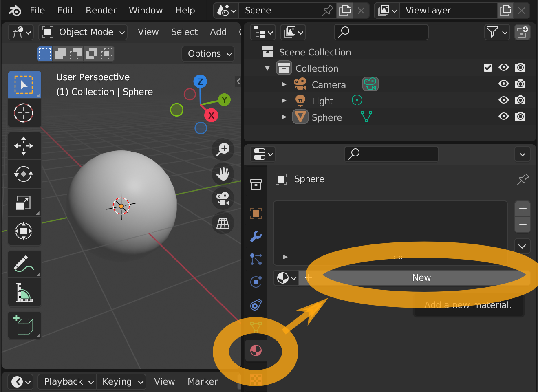This screenshot has height=392, width=538.
Task: Select the Cursor tool
Action: click(24, 113)
